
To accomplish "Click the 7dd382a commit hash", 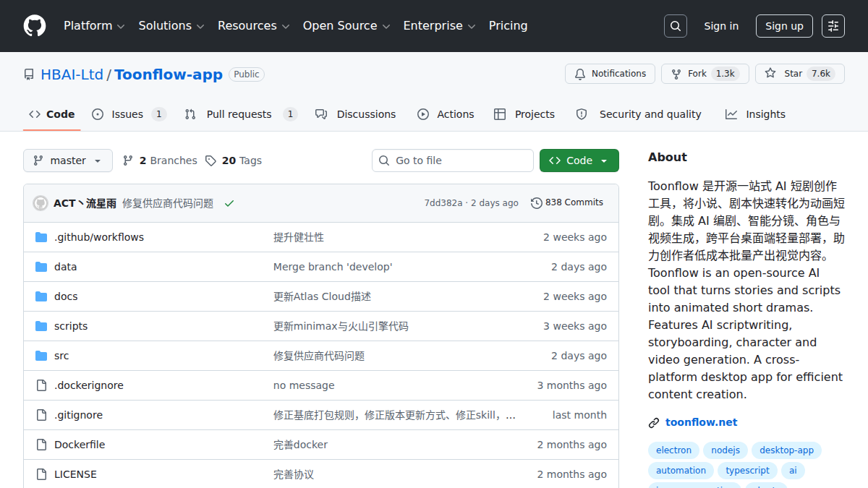I will click(443, 203).
